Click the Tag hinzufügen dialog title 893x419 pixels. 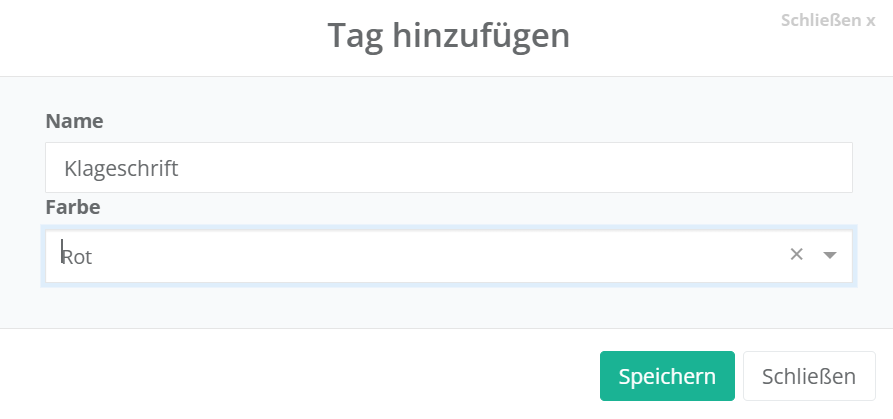pos(448,36)
